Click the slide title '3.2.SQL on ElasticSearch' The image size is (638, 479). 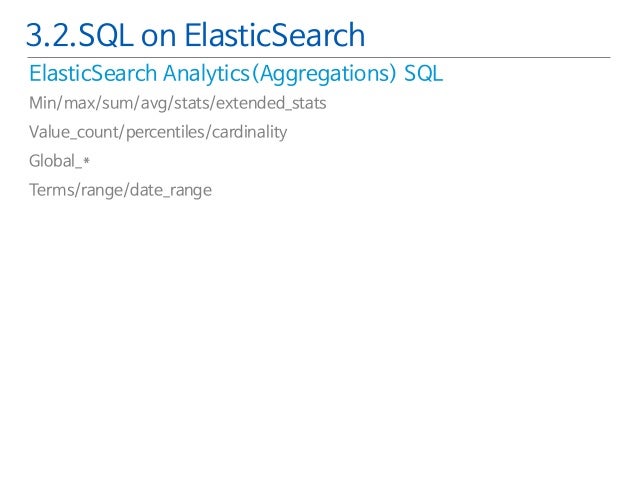click(x=195, y=36)
